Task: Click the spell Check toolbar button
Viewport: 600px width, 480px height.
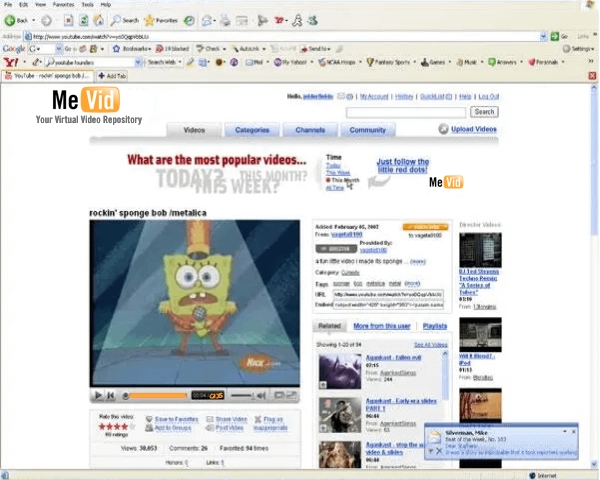Action: (209, 49)
